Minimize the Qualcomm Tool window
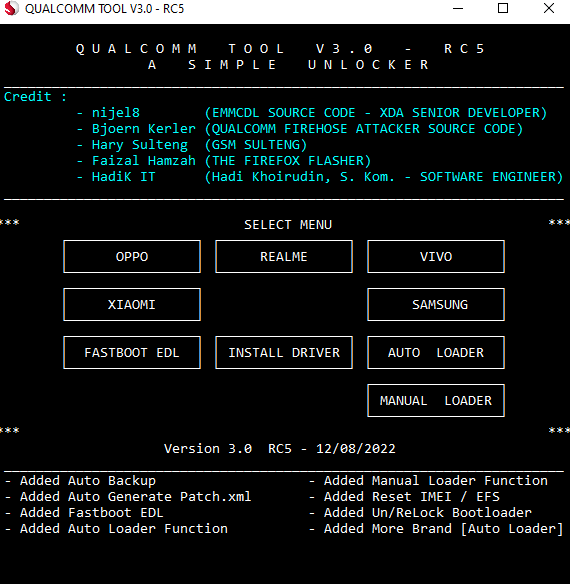The width and height of the screenshot is (570, 584). (x=458, y=9)
